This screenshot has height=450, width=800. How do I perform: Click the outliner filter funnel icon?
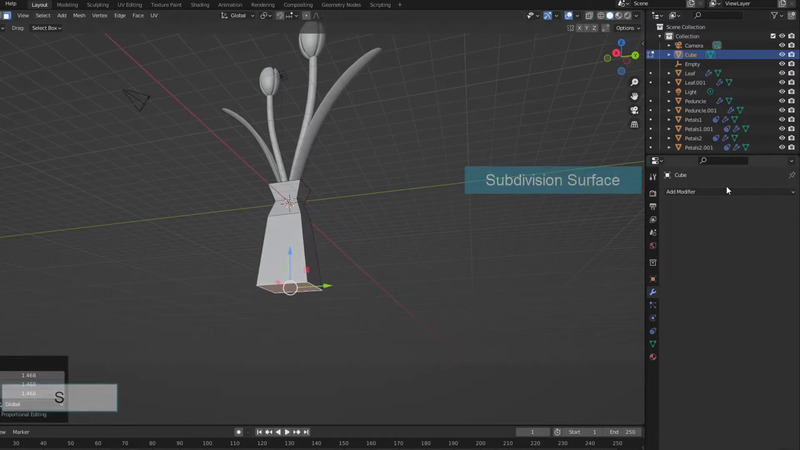(776, 15)
